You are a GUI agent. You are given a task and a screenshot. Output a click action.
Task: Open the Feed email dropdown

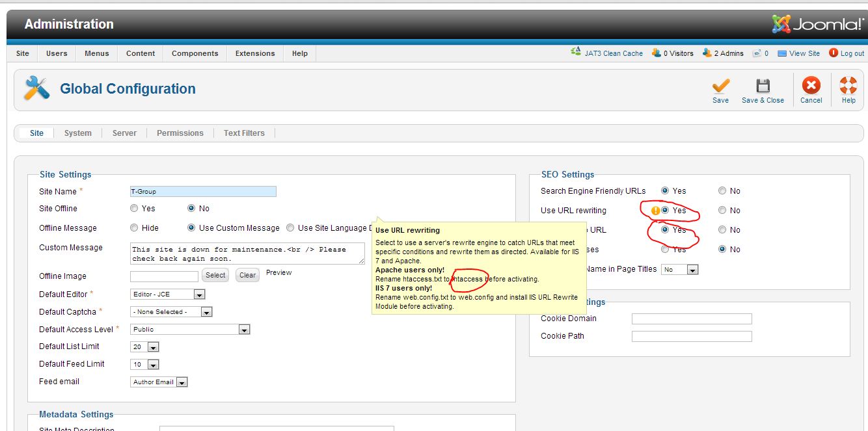(x=159, y=382)
